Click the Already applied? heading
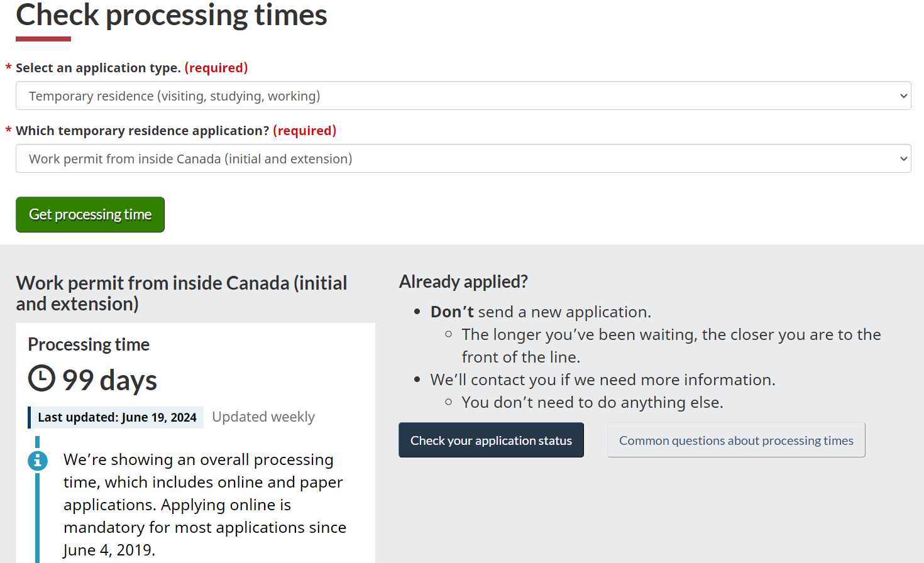Screen dimensions: 924x563 (463, 281)
